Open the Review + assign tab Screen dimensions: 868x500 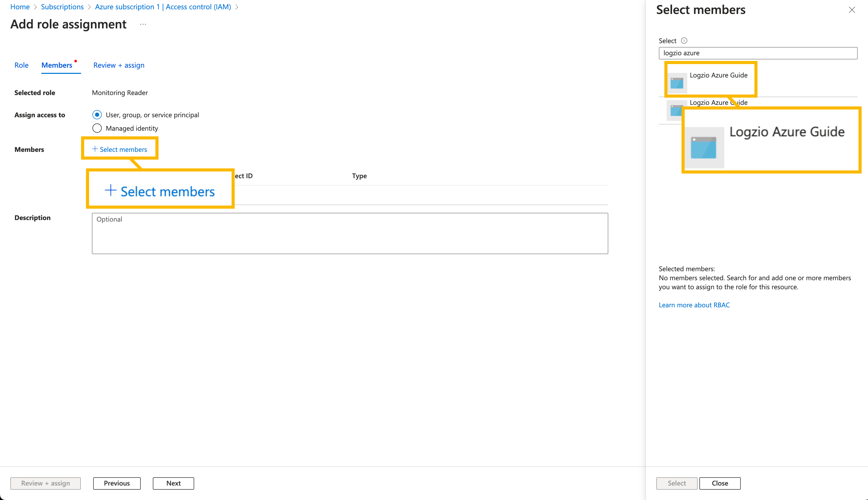click(119, 65)
